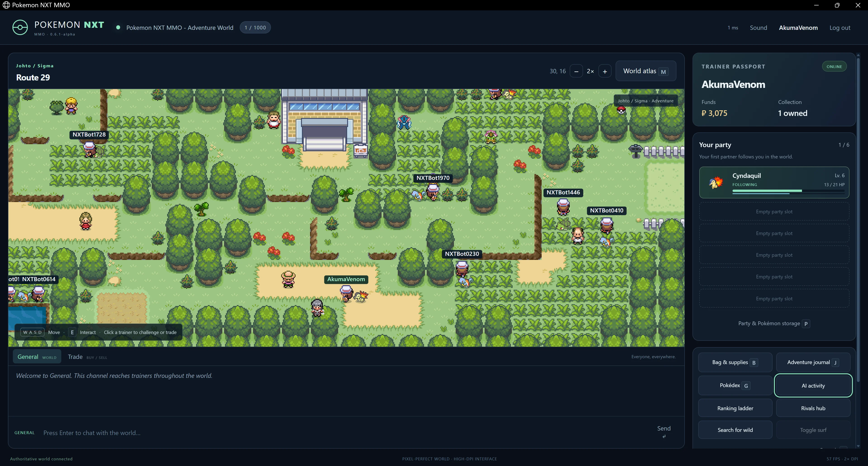Viewport: 868px width, 466px height.
Task: Click the Cyndaquil follower next to AkumaVenom
Action: click(361, 297)
